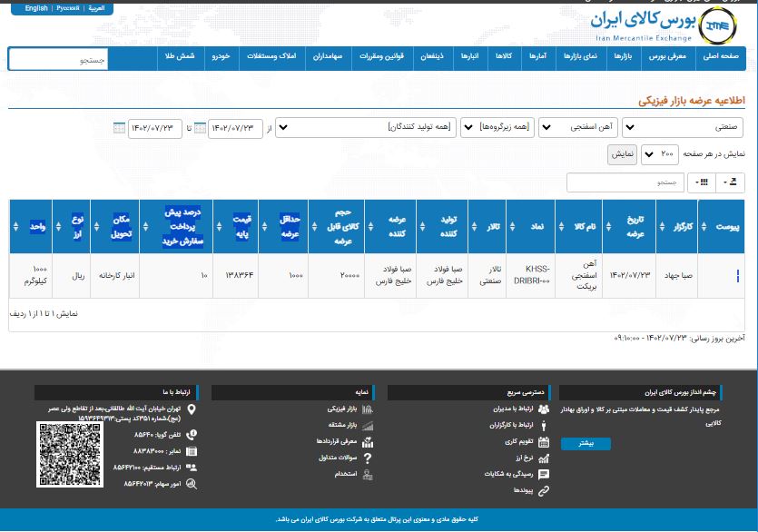Click the نمایش display button
The width and height of the screenshot is (758, 532).
622,154
